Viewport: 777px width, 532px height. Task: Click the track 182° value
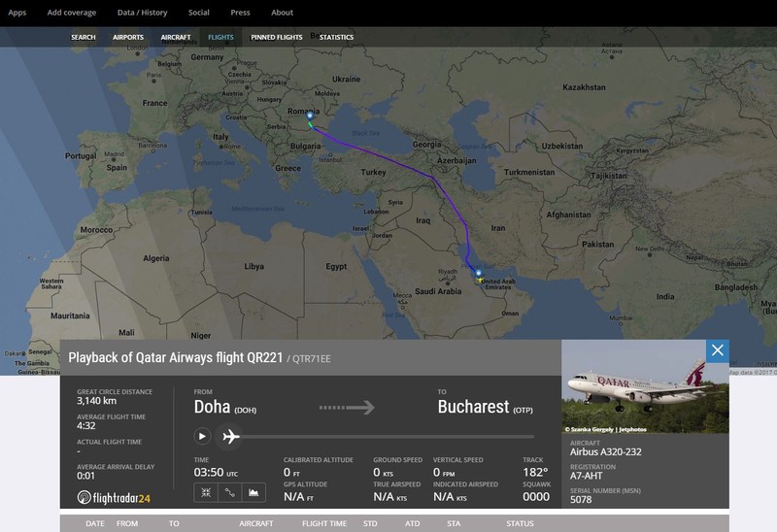tap(535, 472)
